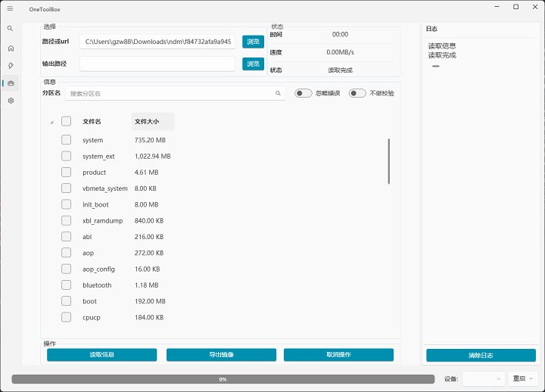Expand the 重启 reboot dropdown
This screenshot has height=392, width=545.
[524, 378]
